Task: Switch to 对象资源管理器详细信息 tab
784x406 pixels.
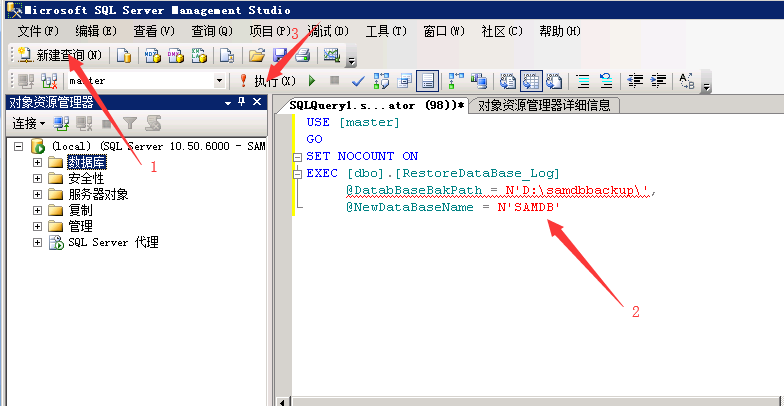Action: [x=544, y=106]
